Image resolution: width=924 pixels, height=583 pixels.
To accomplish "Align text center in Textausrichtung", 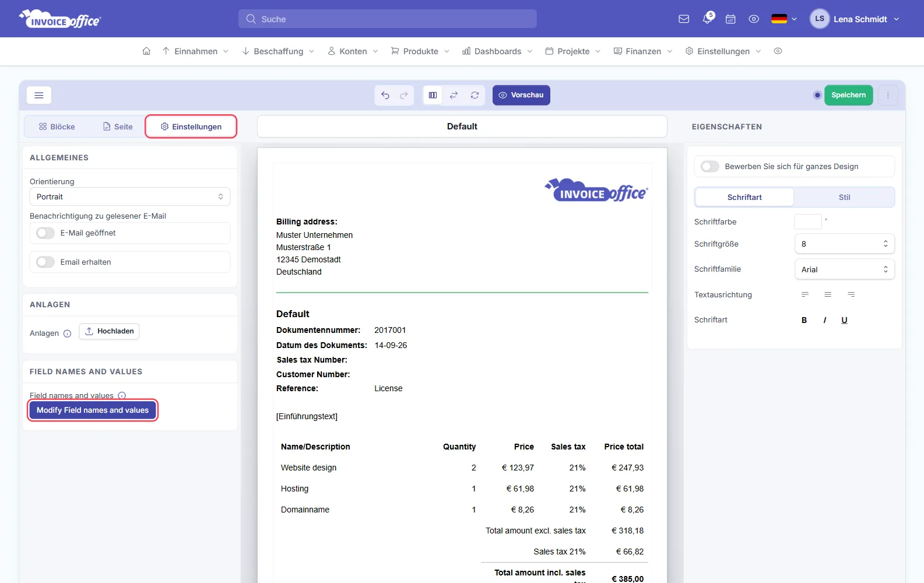I will tap(828, 294).
